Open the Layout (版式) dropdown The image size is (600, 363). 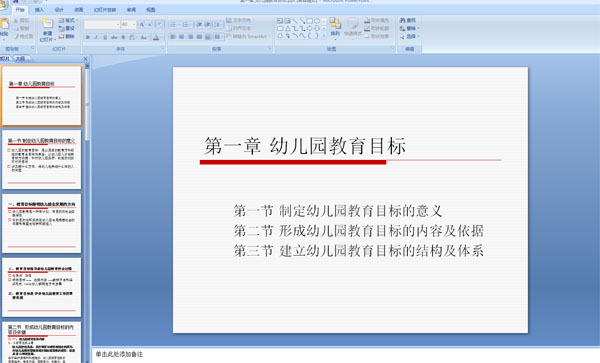68,20
